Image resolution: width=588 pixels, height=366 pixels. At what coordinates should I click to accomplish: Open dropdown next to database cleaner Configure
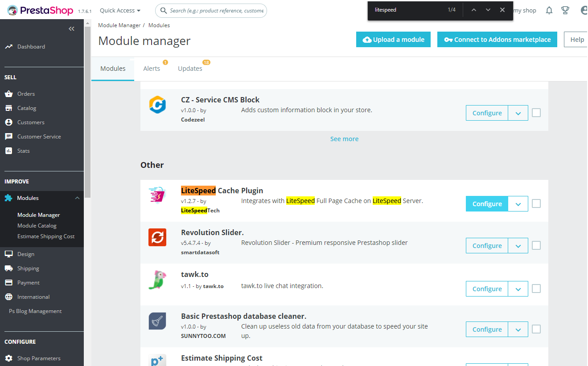[518, 329]
